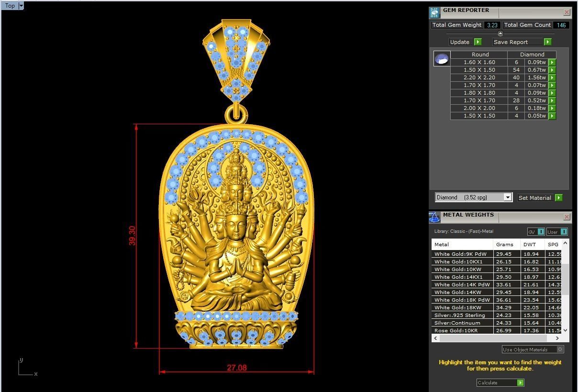Viewport: 578px width, 392px height.
Task: Select the White Gold:18K PdW row
Action: 497,300
